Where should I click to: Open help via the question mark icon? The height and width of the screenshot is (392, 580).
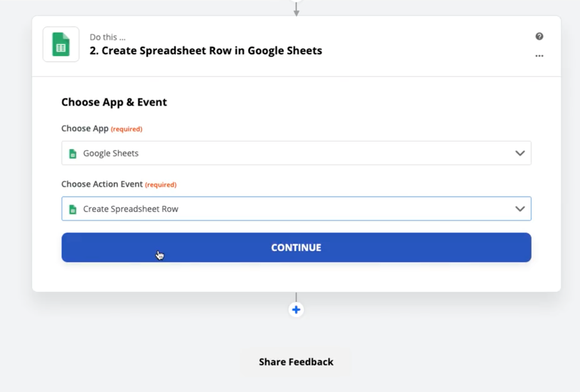point(539,36)
